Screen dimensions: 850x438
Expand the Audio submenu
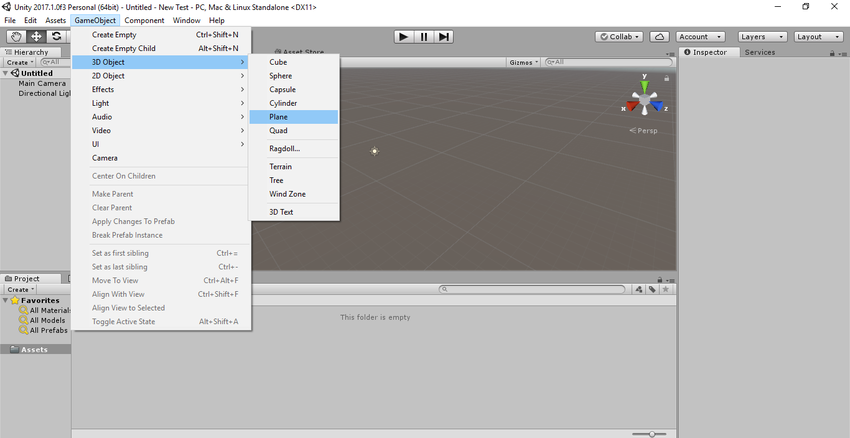[161, 117]
